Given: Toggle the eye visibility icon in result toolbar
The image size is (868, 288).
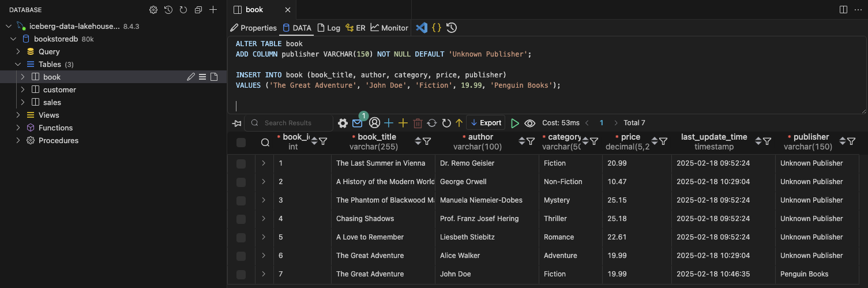Looking at the screenshot, I should click(x=530, y=123).
